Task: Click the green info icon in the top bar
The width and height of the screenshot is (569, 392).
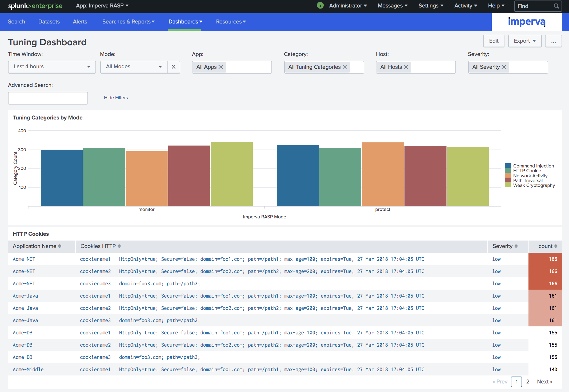Action: pyautogui.click(x=320, y=5)
